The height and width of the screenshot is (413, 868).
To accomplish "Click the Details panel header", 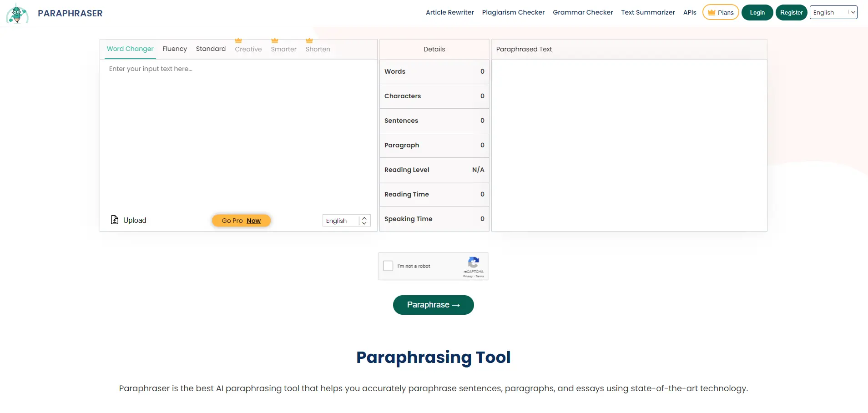I will 434,49.
